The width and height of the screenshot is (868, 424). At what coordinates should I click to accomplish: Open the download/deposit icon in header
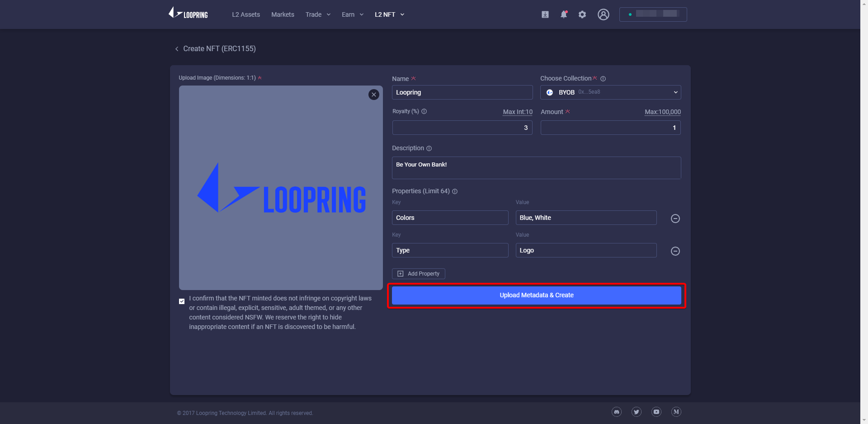coord(545,14)
